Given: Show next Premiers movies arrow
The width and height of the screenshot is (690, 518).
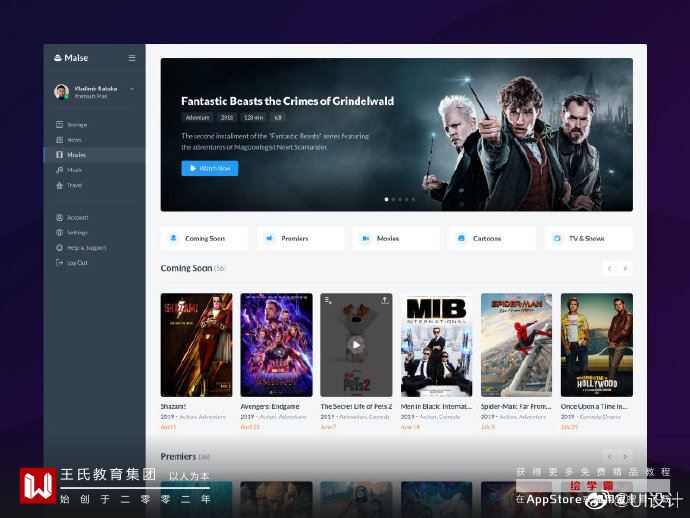Looking at the screenshot, I should pos(625,457).
